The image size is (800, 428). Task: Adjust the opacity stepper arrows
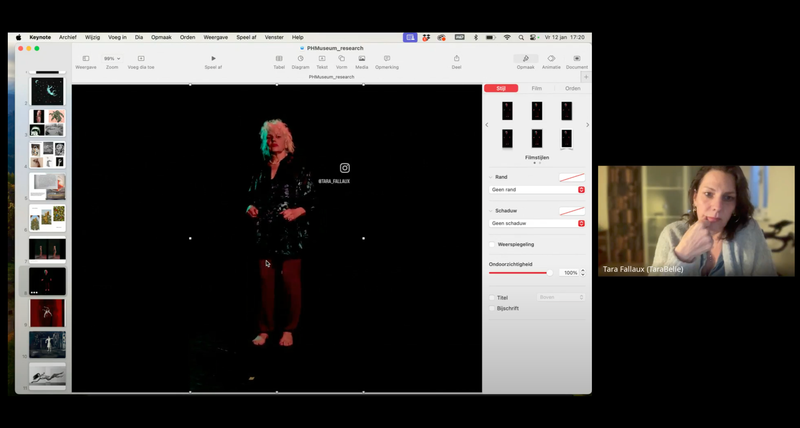[x=583, y=273]
